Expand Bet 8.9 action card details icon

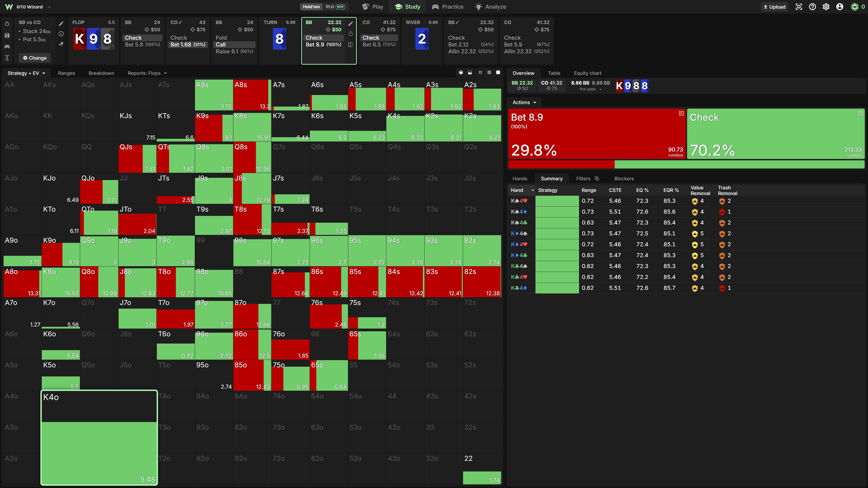pyautogui.click(x=681, y=113)
